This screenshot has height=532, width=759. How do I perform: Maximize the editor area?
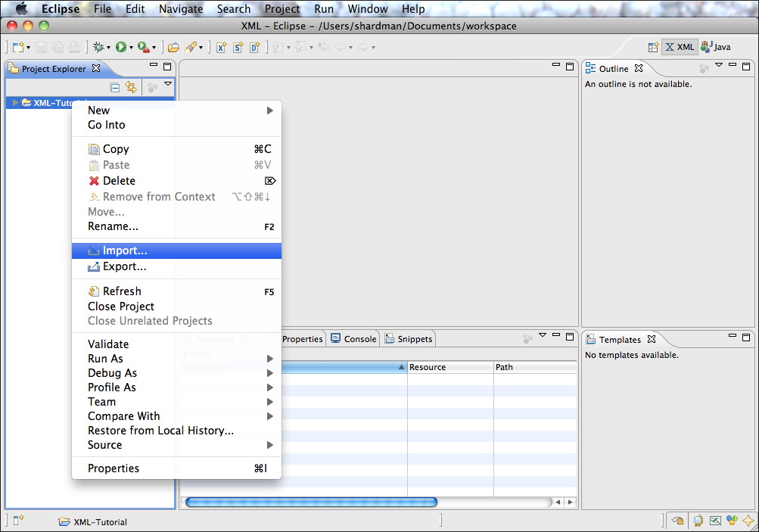tap(570, 67)
